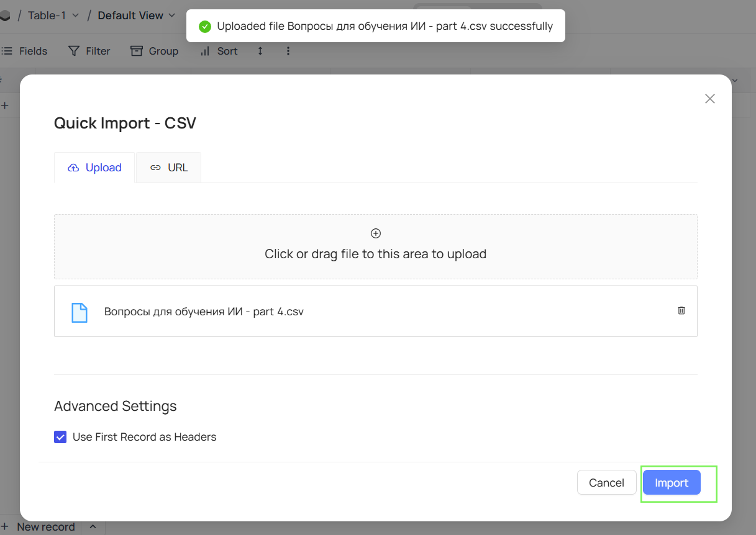Image resolution: width=756 pixels, height=535 pixels.
Task: Click the Group toolbar icon
Action: click(137, 51)
